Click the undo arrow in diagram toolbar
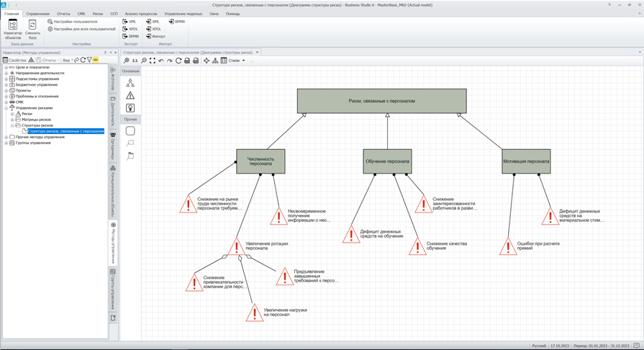 pos(161,60)
